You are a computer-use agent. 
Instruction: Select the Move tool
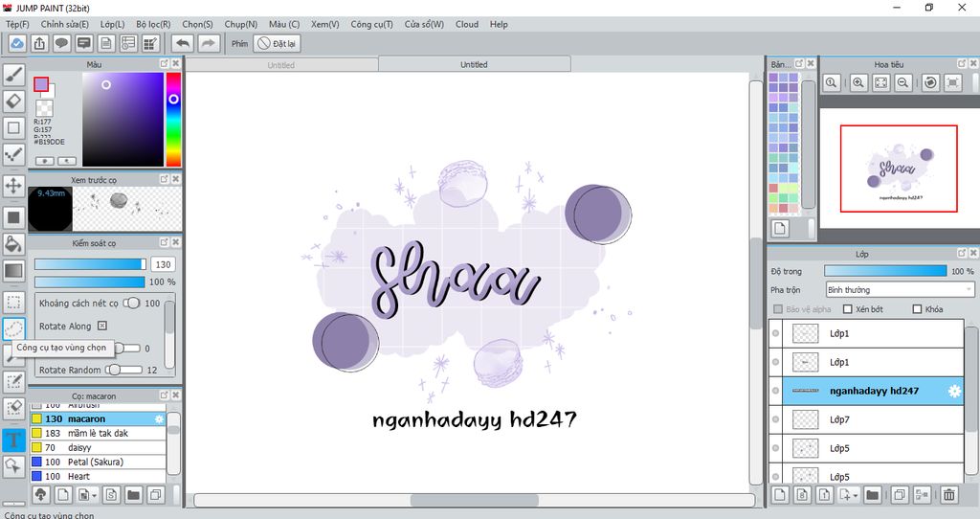tap(13, 186)
